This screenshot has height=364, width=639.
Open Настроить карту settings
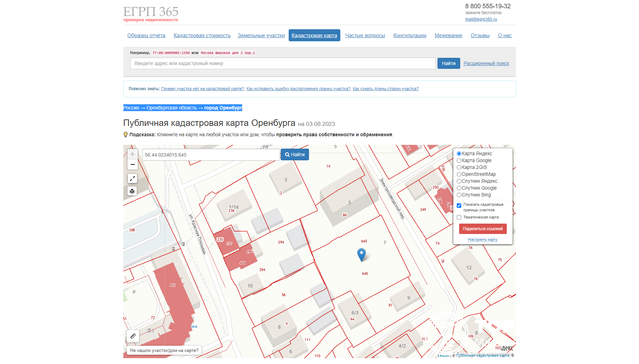tap(483, 239)
